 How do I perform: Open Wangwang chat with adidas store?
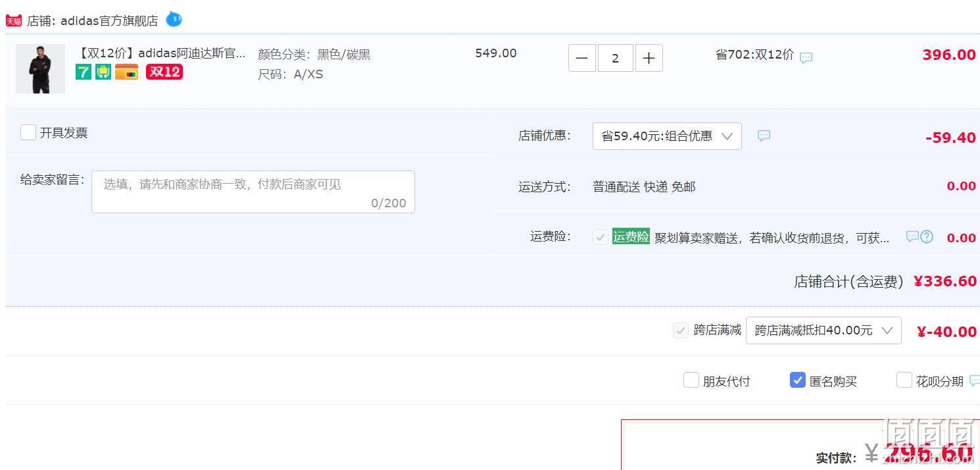pos(174,19)
